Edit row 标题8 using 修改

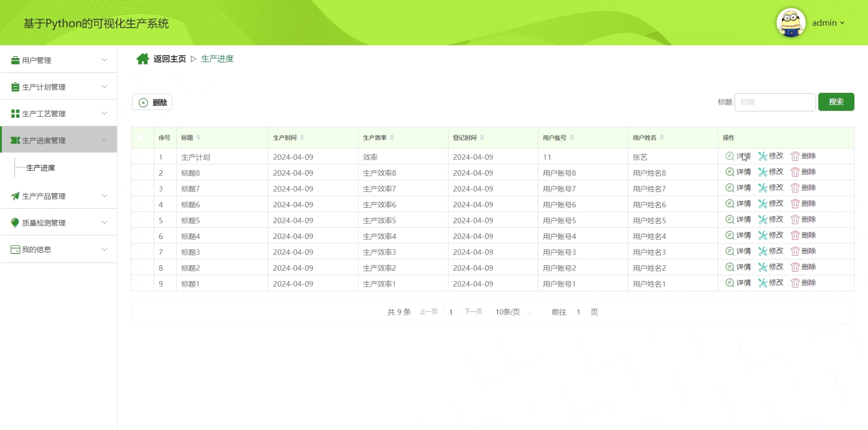pos(771,172)
